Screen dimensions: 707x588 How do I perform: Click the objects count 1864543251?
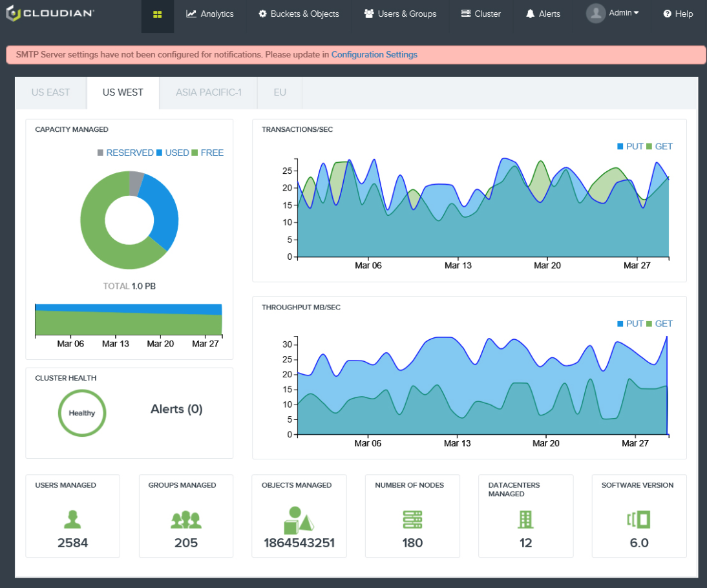pyautogui.click(x=299, y=543)
